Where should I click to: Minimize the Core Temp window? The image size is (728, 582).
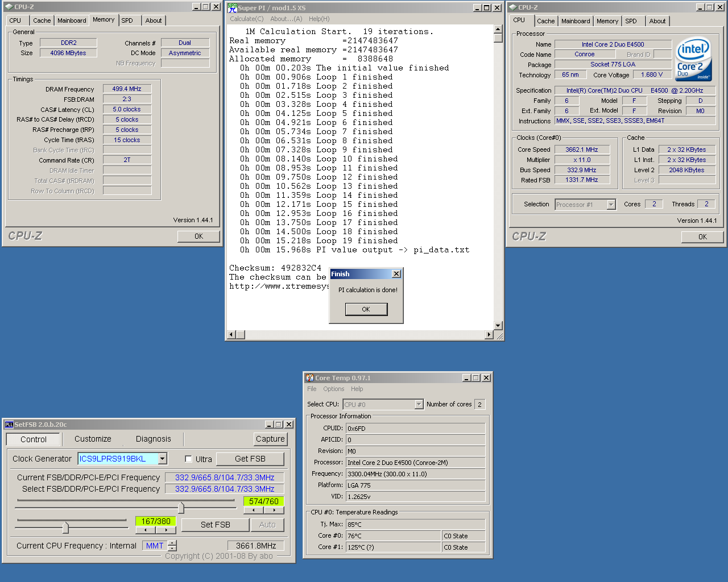(466, 378)
